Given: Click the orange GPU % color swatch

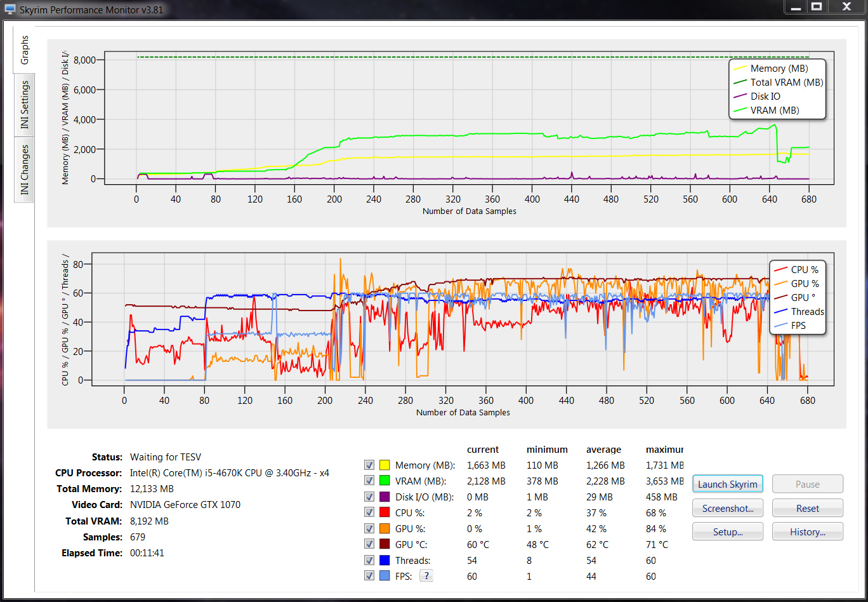Looking at the screenshot, I should tap(385, 528).
